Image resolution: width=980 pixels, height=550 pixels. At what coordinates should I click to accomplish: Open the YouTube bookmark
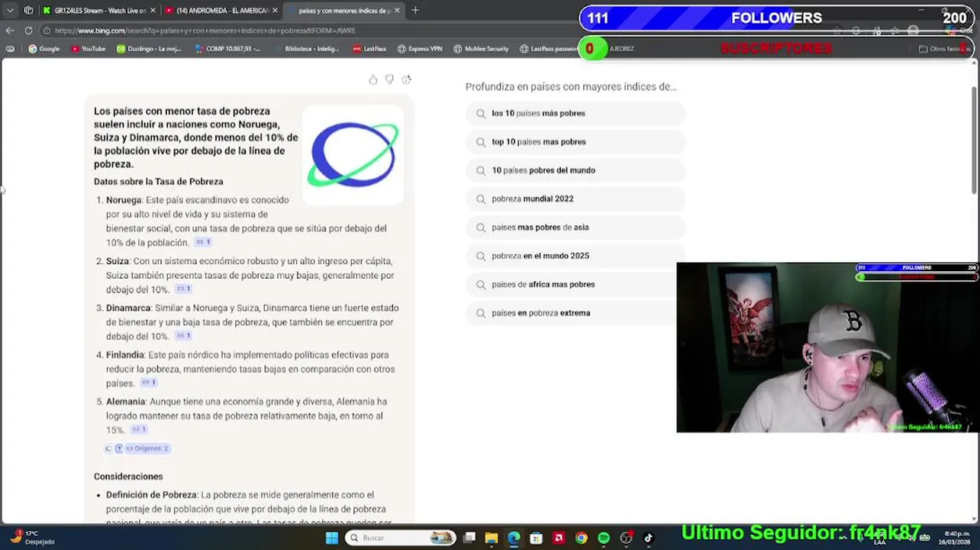pos(88,49)
